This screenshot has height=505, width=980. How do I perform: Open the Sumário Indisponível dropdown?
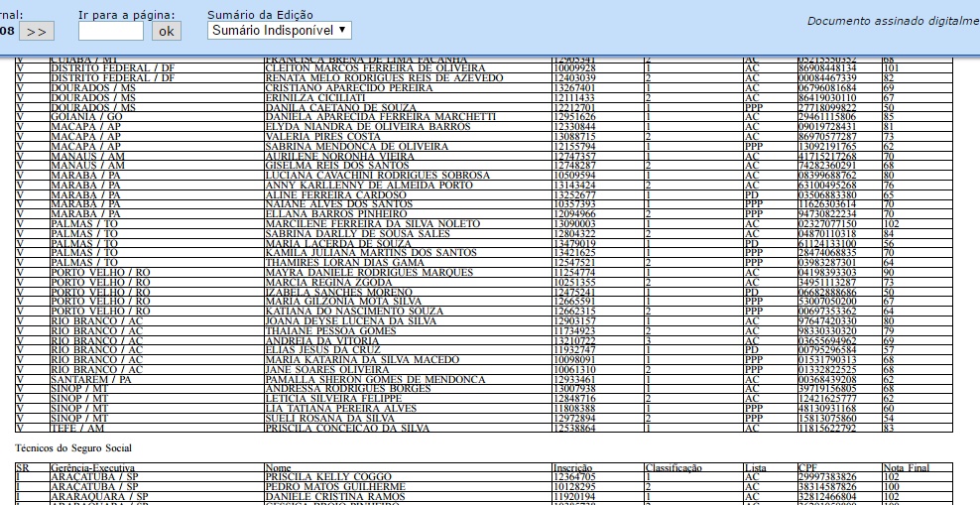click(x=279, y=31)
